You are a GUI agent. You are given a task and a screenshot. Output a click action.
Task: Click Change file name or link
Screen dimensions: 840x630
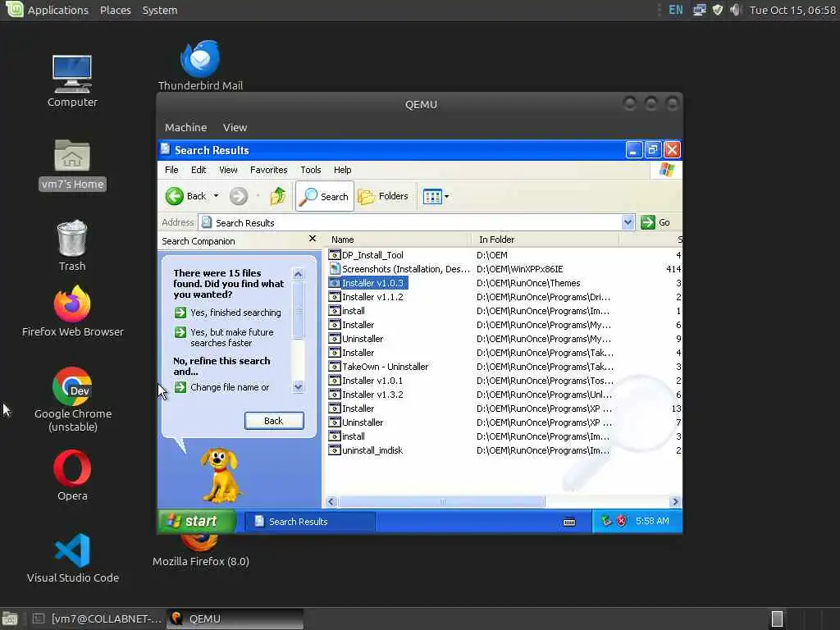pos(221,387)
